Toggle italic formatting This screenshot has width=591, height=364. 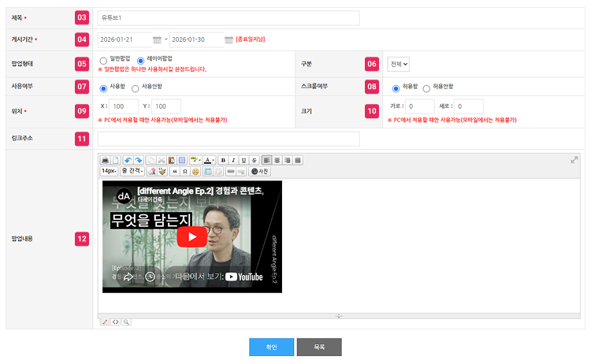pyautogui.click(x=233, y=161)
